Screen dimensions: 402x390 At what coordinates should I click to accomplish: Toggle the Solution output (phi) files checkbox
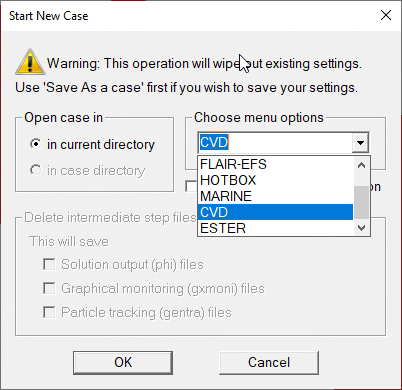(49, 265)
